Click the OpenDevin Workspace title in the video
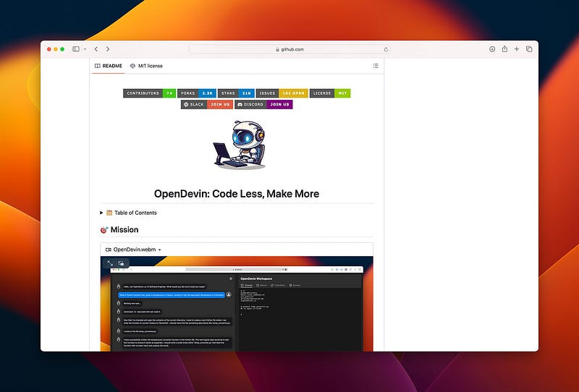579x392 pixels. pyautogui.click(x=256, y=278)
